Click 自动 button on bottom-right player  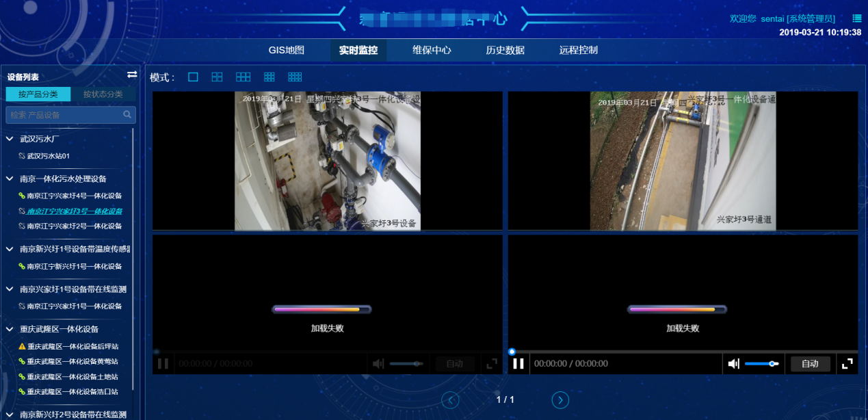click(811, 364)
